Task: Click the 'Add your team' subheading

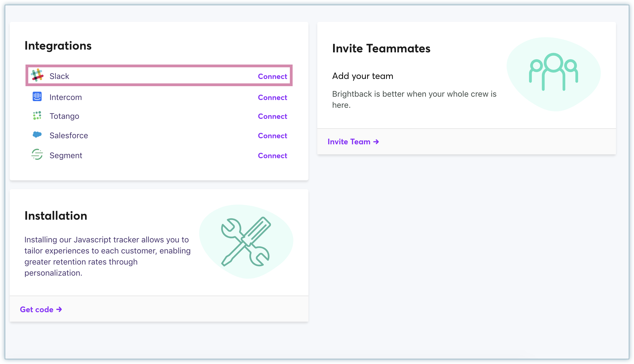Action: click(363, 76)
